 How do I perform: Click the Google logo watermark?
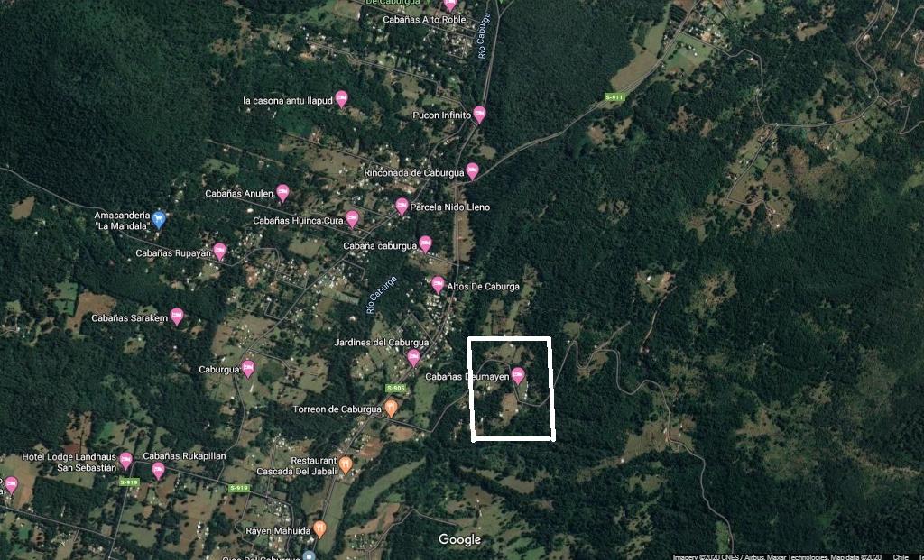[459, 539]
